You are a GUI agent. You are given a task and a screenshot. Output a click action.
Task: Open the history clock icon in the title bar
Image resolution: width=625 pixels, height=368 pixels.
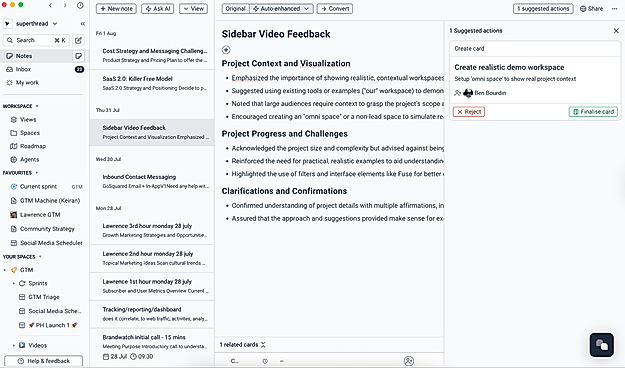[x=80, y=6]
